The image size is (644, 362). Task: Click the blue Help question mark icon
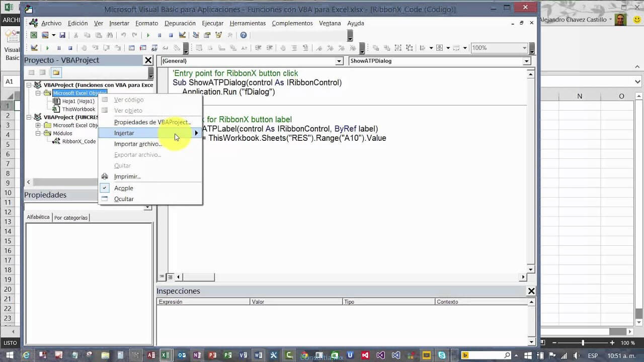tap(244, 35)
